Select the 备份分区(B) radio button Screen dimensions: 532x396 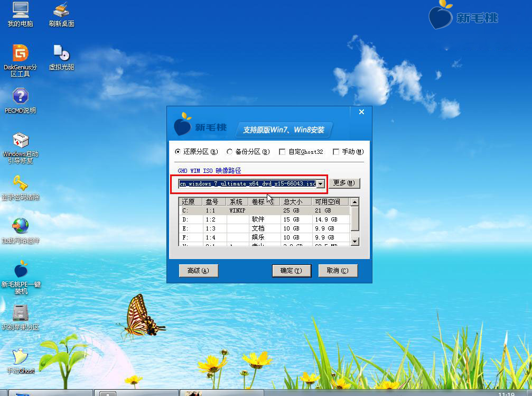230,151
